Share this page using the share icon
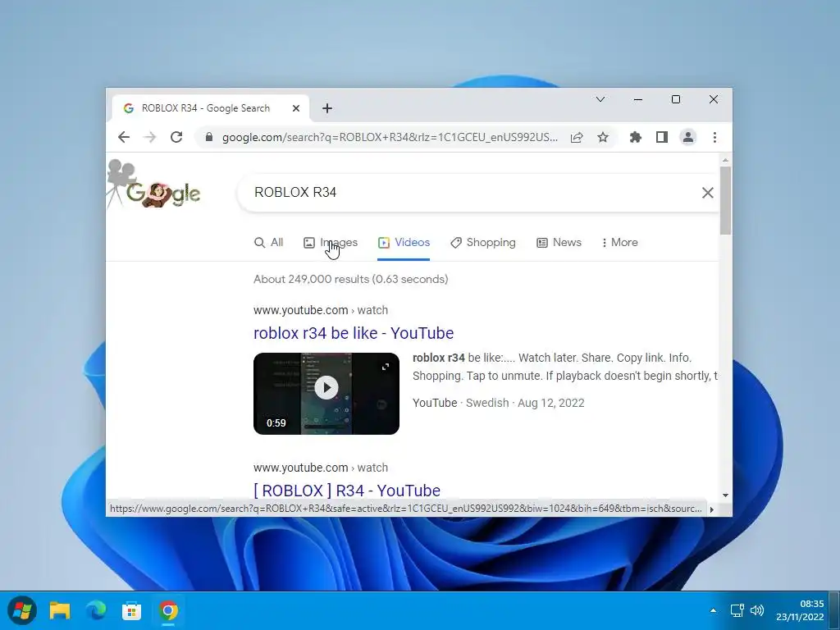The width and height of the screenshot is (840, 630). 577,137
